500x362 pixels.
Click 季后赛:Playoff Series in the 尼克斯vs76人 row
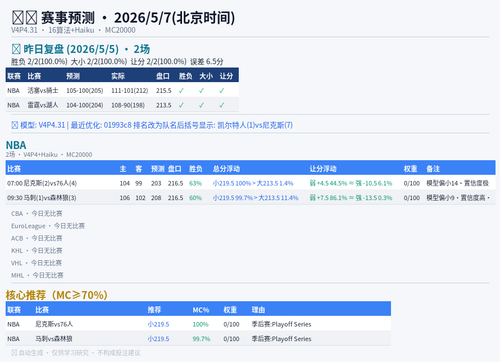[x=281, y=324]
